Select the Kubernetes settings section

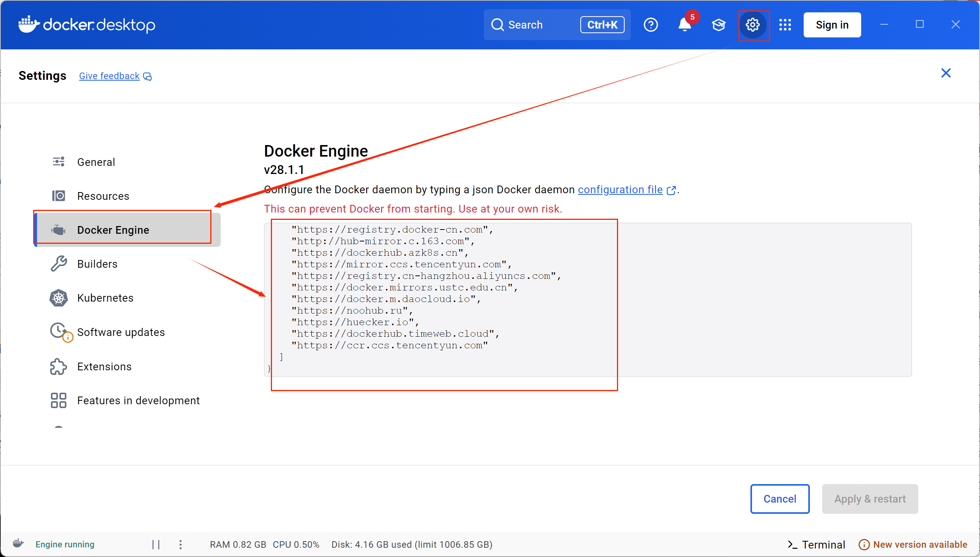point(105,298)
